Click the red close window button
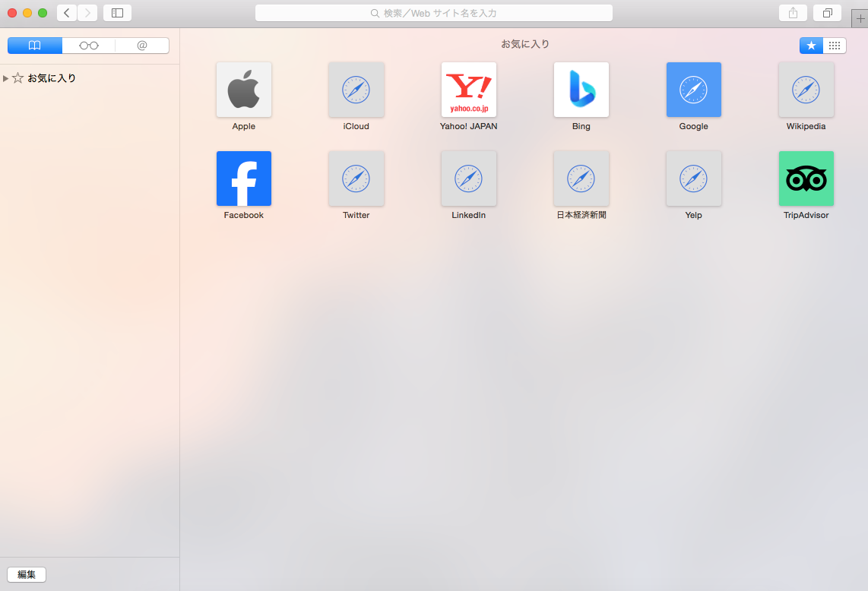 pyautogui.click(x=12, y=13)
